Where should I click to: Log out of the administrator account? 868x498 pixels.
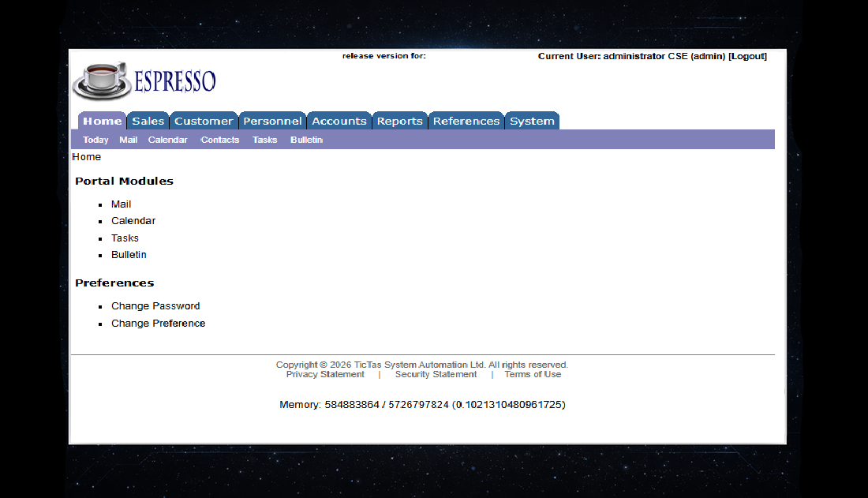(x=748, y=56)
